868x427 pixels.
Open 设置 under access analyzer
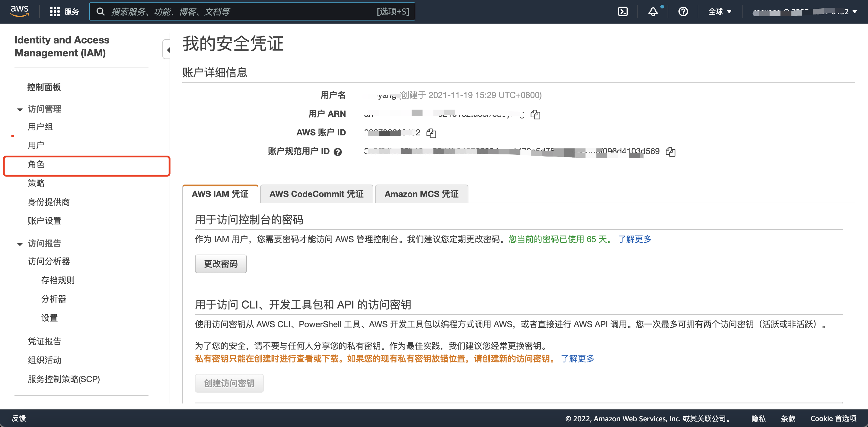pyautogui.click(x=49, y=318)
